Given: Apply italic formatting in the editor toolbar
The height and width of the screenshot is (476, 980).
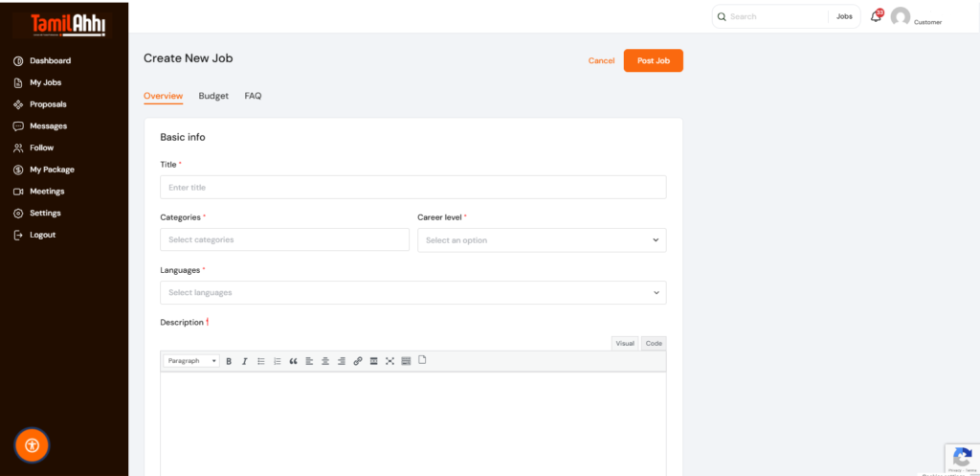Looking at the screenshot, I should (244, 361).
